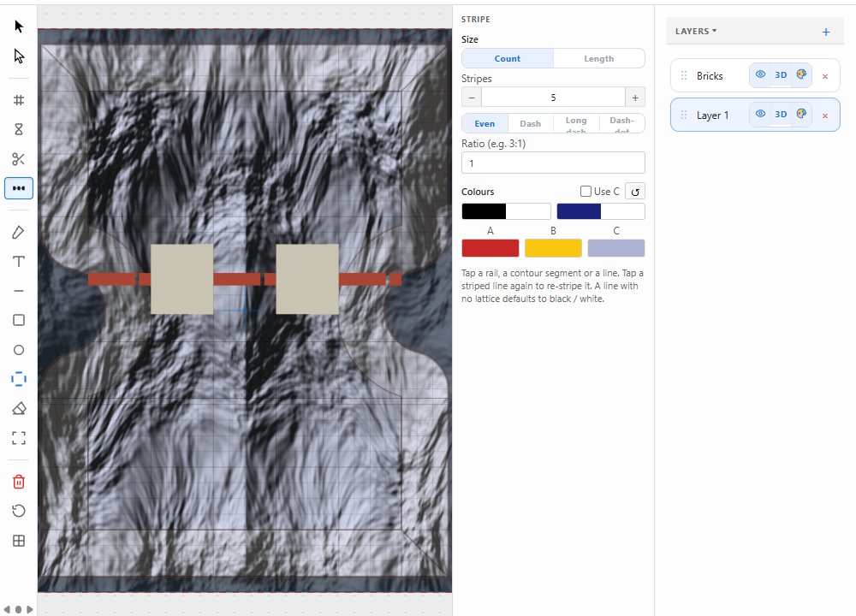Viewport: 856px width, 616px height.
Task: Reset colours with the refresh icon
Action: [635, 192]
